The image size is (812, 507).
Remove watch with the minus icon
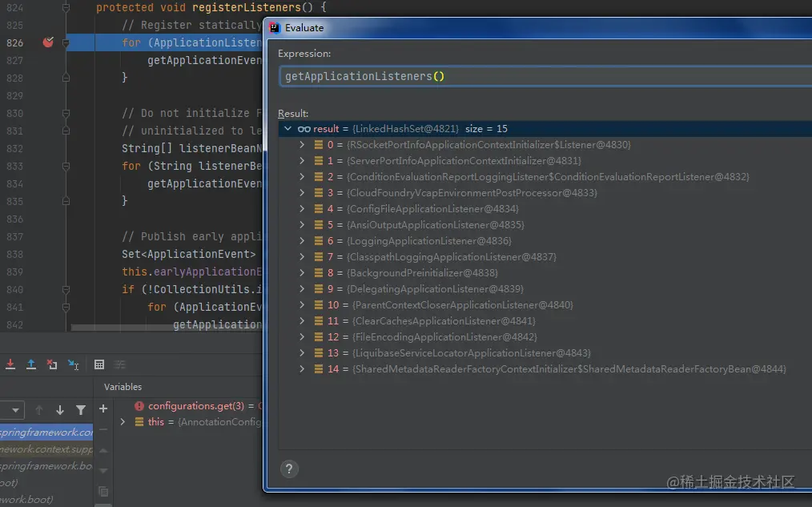tap(103, 429)
